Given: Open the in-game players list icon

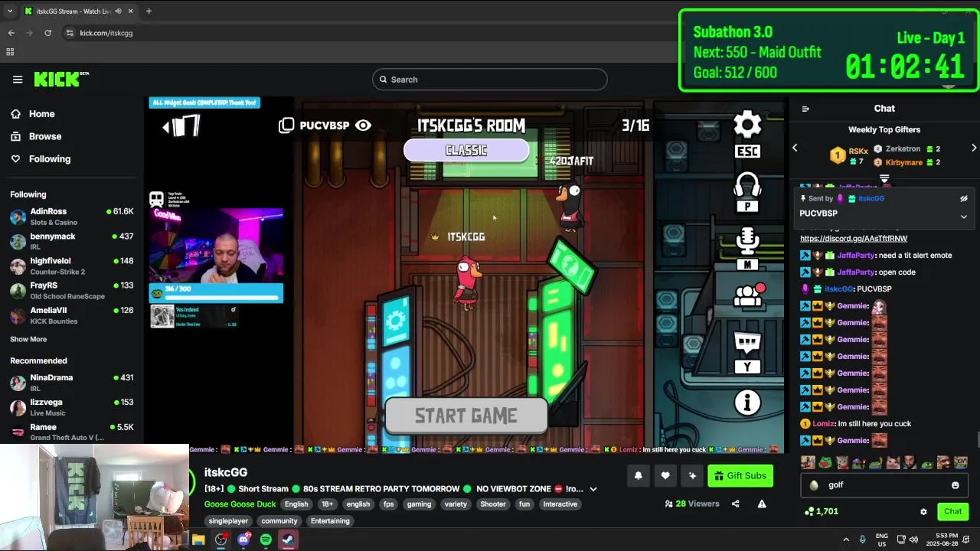Looking at the screenshot, I should click(x=749, y=295).
